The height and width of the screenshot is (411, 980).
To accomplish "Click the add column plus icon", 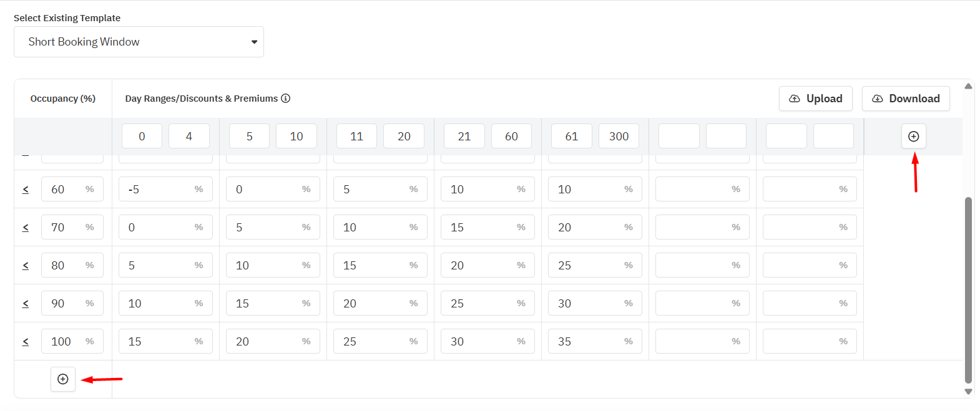I will click(913, 137).
